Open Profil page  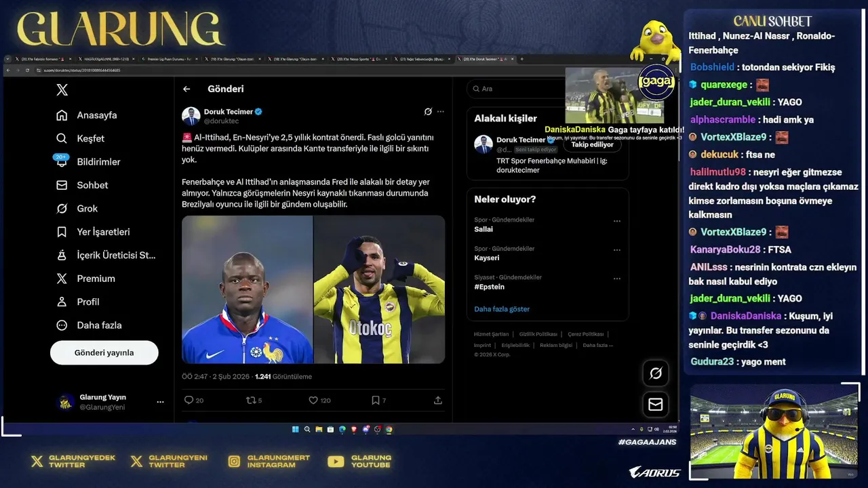point(78,302)
